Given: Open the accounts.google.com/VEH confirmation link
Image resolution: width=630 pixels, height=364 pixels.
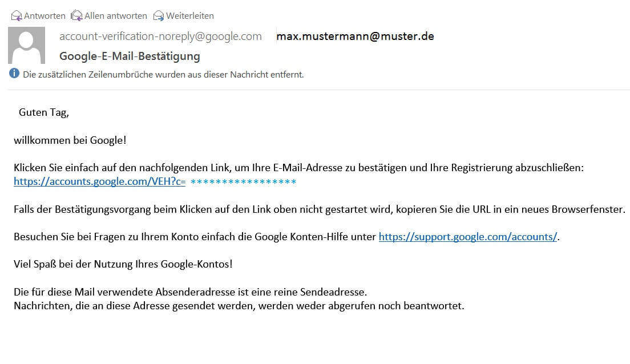Looking at the screenshot, I should [x=100, y=181].
